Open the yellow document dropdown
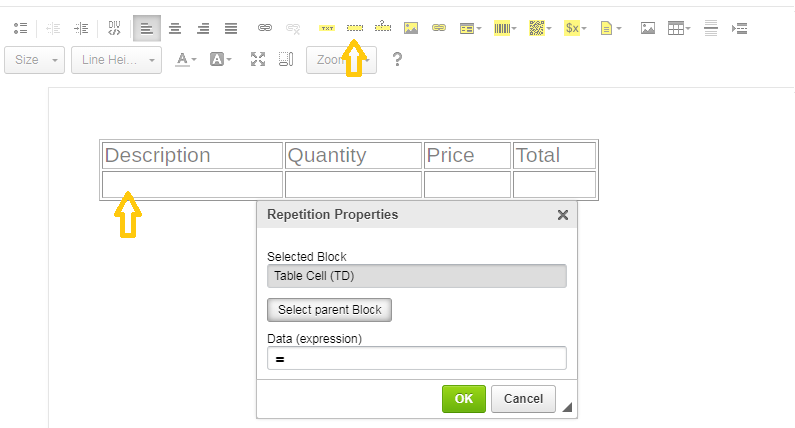 pyautogui.click(x=610, y=28)
